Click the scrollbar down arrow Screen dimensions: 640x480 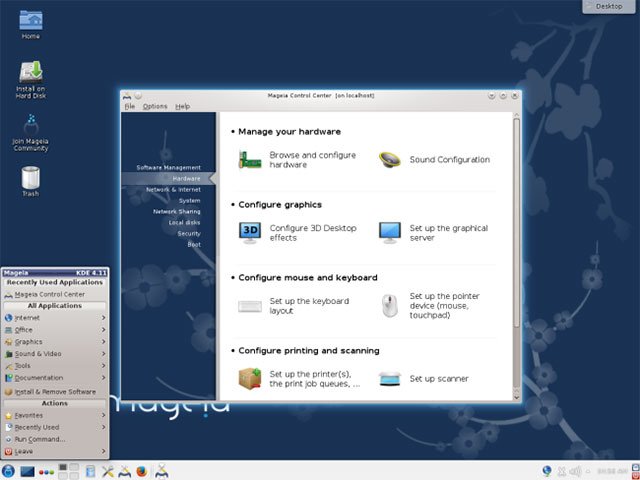[516, 397]
